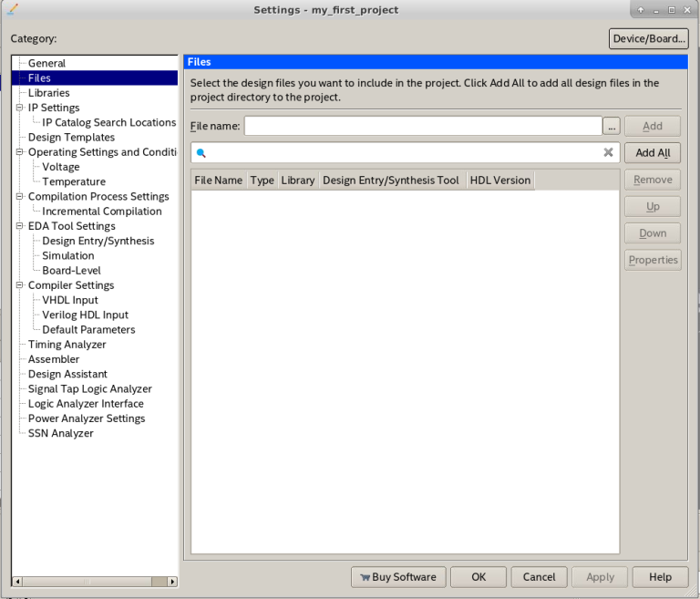Clear the file search field with the X icon
Image resolution: width=700 pixels, height=599 pixels.
tap(608, 153)
